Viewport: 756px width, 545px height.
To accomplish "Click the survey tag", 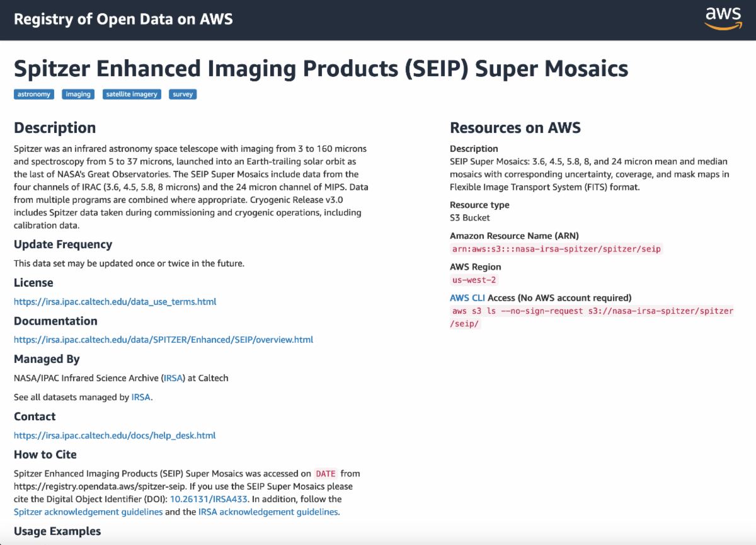I will pyautogui.click(x=183, y=95).
